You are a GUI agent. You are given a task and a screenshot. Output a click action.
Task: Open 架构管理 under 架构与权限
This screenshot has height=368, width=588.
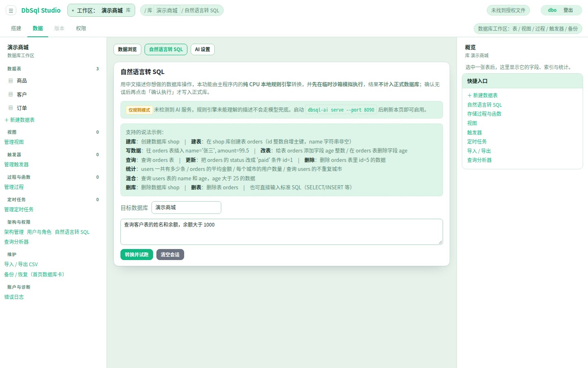click(x=14, y=232)
